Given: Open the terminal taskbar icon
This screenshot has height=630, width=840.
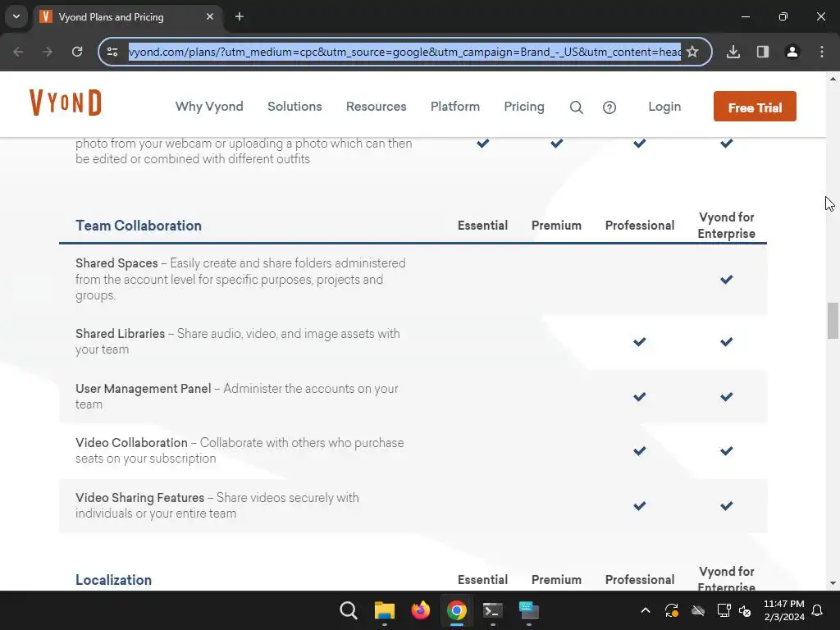Looking at the screenshot, I should click(x=493, y=610).
